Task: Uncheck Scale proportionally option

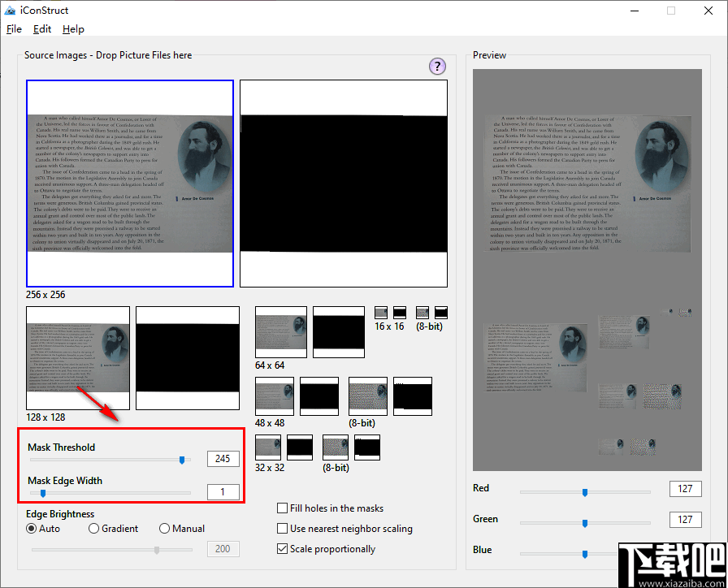Action: [283, 549]
